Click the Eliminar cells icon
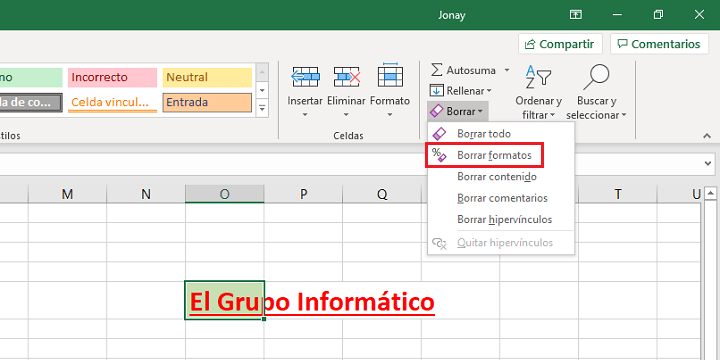The width and height of the screenshot is (720, 360). 347,76
